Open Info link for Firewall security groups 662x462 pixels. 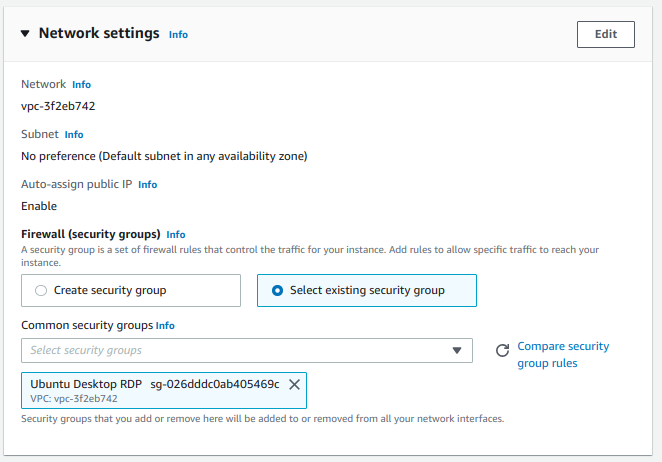pyautogui.click(x=176, y=234)
